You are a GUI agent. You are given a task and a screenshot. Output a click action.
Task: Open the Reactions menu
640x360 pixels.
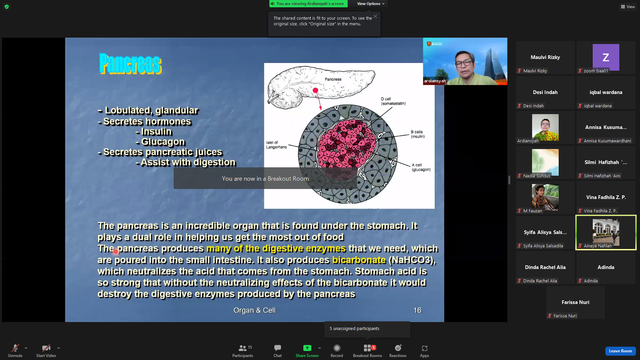pyautogui.click(x=398, y=350)
